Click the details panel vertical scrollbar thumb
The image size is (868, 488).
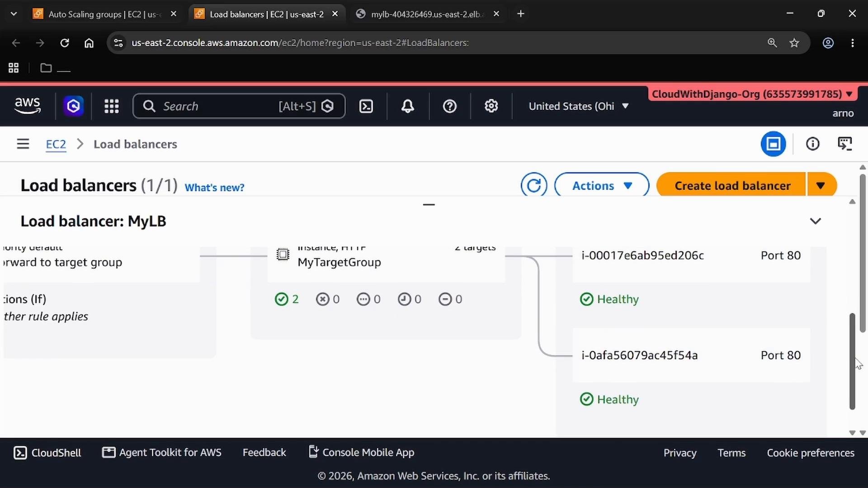(852, 361)
